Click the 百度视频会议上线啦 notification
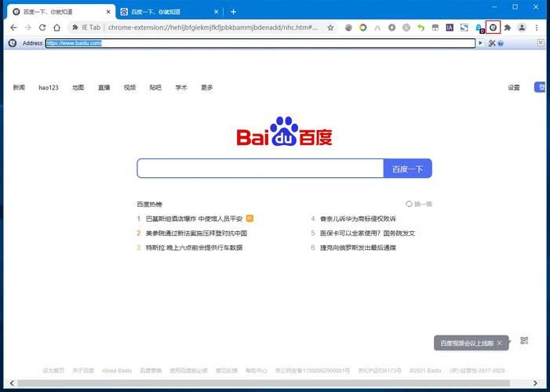Viewport: 550px width, 392px height. tap(467, 343)
